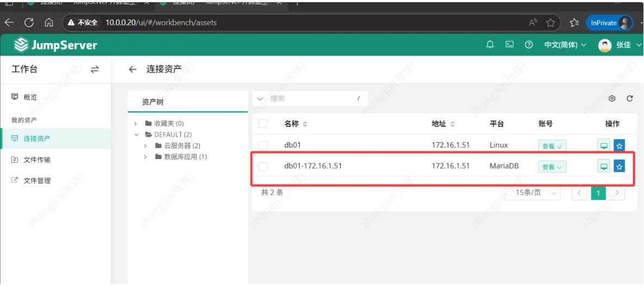Click the JumpServer logo
644x287 pixels.
(x=55, y=45)
